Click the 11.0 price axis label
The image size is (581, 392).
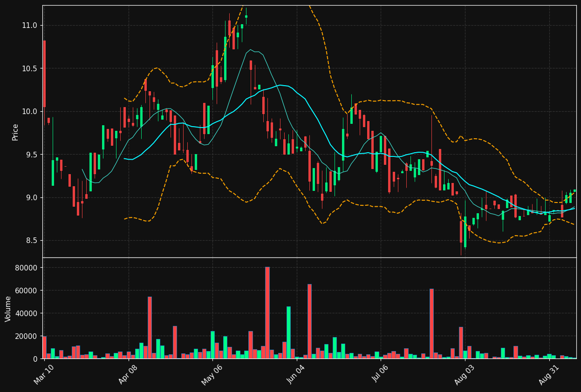click(x=31, y=25)
